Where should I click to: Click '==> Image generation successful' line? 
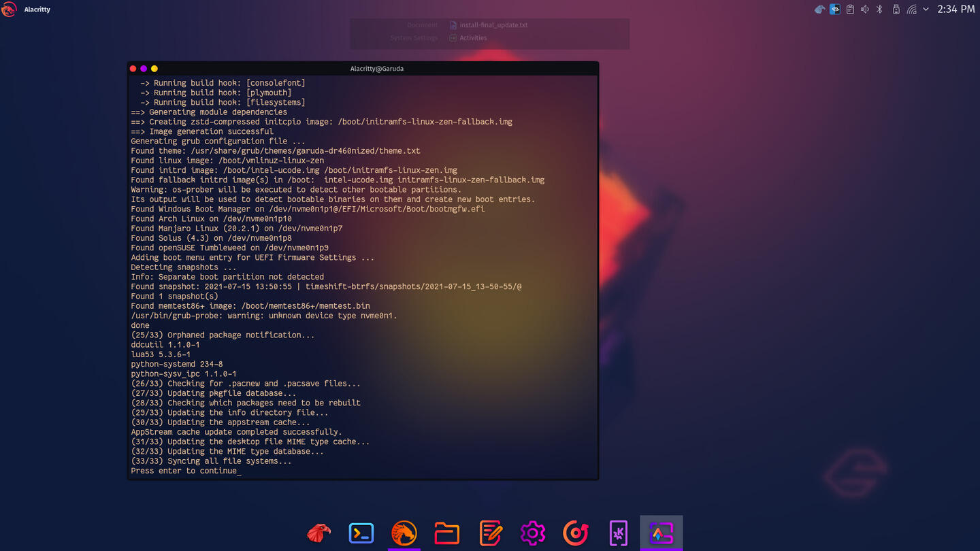coord(202,132)
